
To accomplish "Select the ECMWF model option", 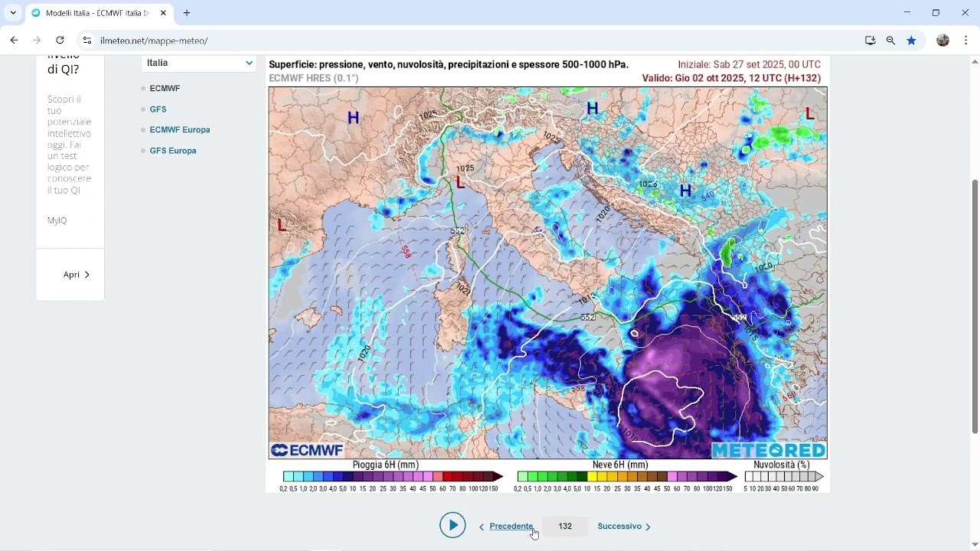I will (165, 89).
